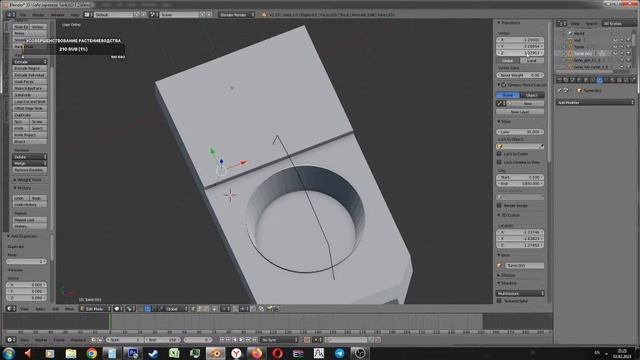
Task: Open the Playback menu in timeline header
Action: pos(78,340)
